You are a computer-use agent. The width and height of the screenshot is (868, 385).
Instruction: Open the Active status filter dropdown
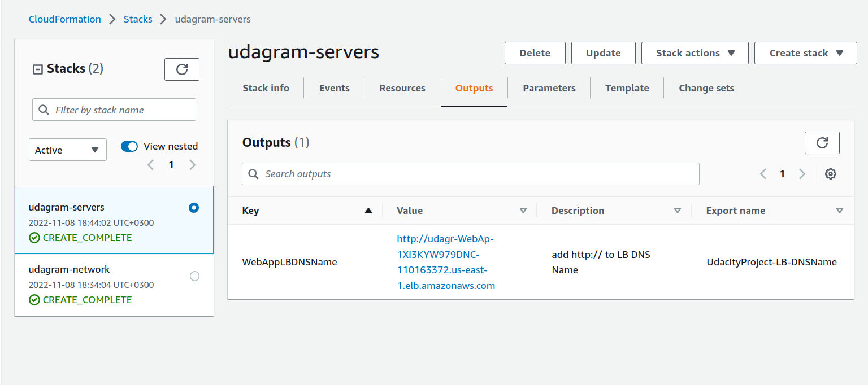tap(68, 150)
